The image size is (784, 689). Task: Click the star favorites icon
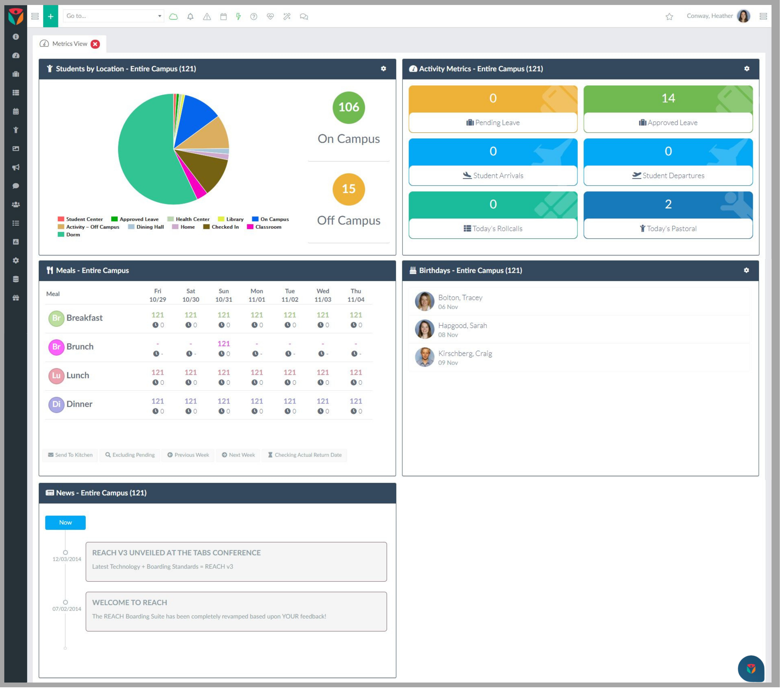pyautogui.click(x=669, y=17)
